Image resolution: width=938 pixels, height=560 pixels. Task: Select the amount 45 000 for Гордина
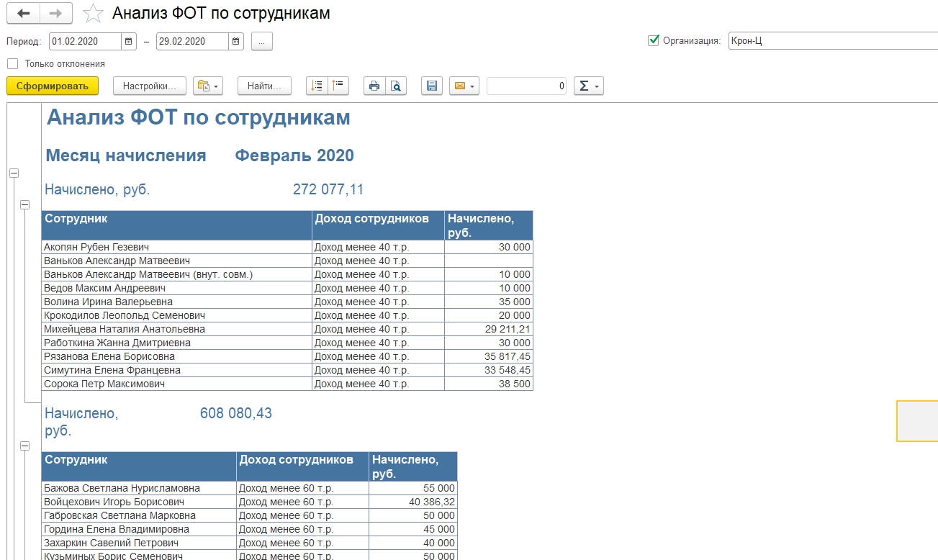click(413, 529)
